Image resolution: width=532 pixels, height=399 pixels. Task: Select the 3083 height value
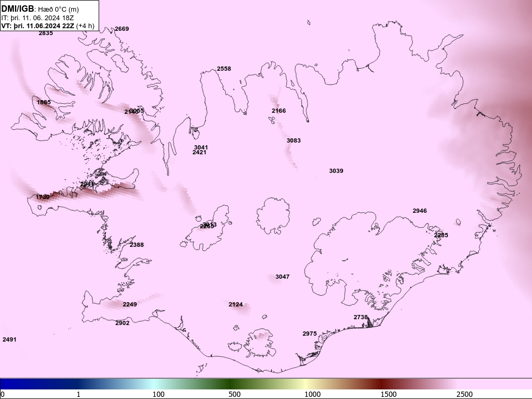click(x=294, y=140)
